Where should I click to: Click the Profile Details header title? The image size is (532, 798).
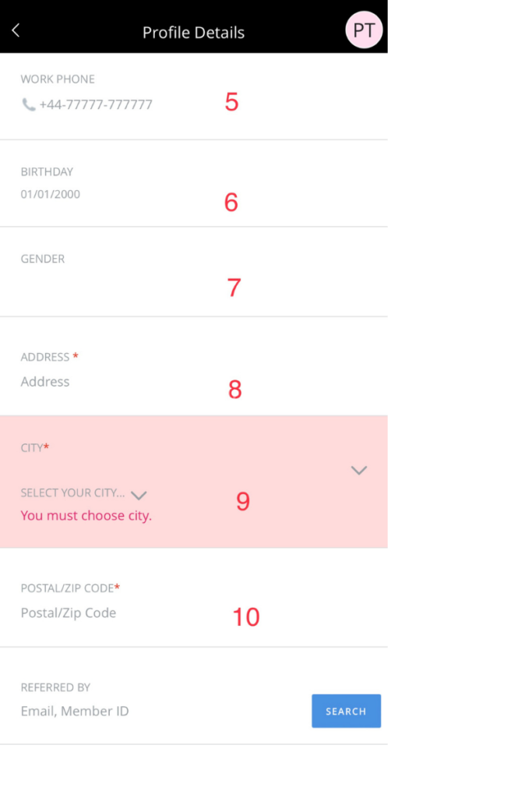click(x=193, y=33)
